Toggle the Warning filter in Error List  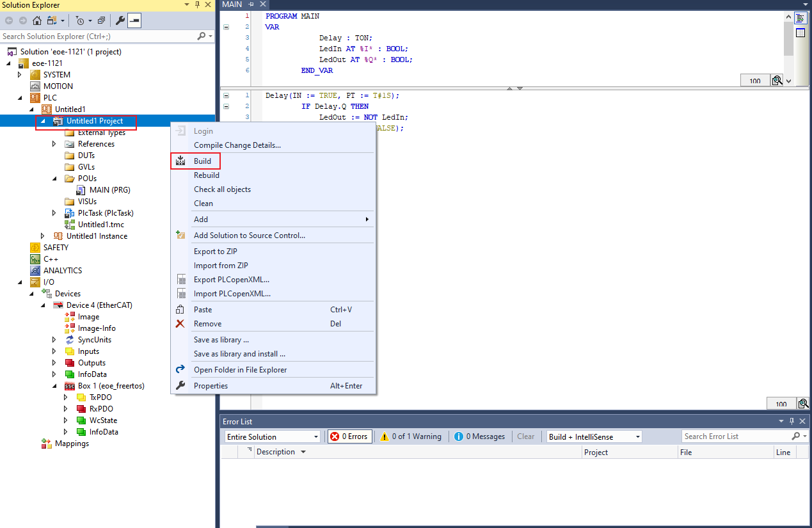click(411, 436)
